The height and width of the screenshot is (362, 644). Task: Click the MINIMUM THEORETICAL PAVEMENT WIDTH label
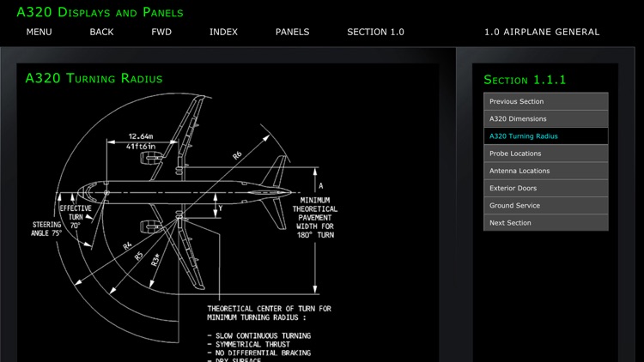point(315,218)
